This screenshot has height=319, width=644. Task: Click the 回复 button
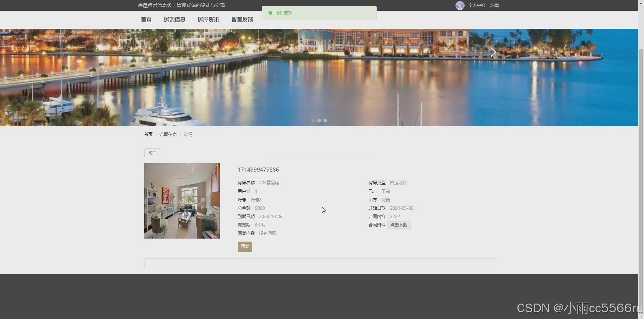pyautogui.click(x=245, y=246)
